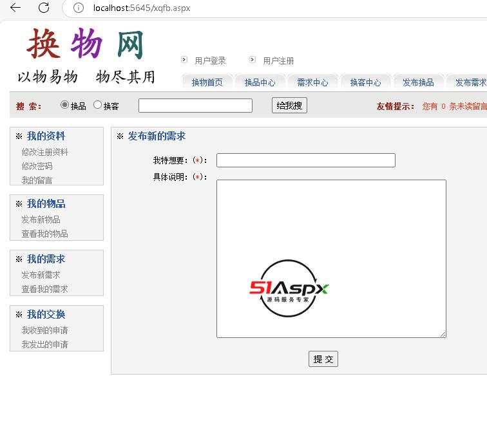View site information icon in the address bar
Image resolution: width=487 pixels, height=448 pixels.
(x=79, y=8)
